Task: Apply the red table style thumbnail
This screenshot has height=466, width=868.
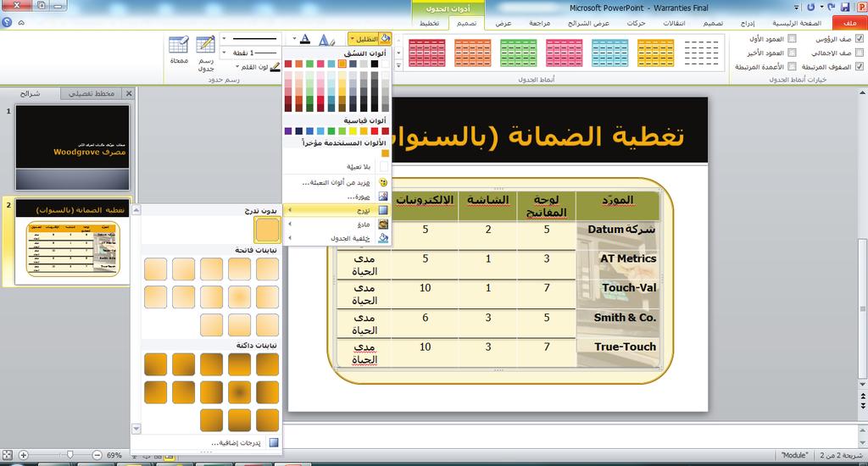Action: [x=427, y=53]
